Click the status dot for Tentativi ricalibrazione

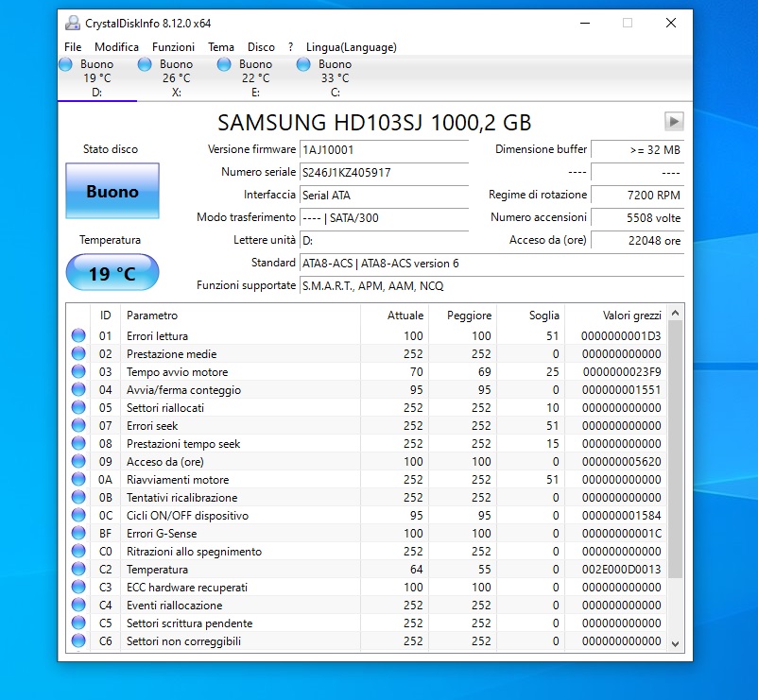pyautogui.click(x=78, y=497)
